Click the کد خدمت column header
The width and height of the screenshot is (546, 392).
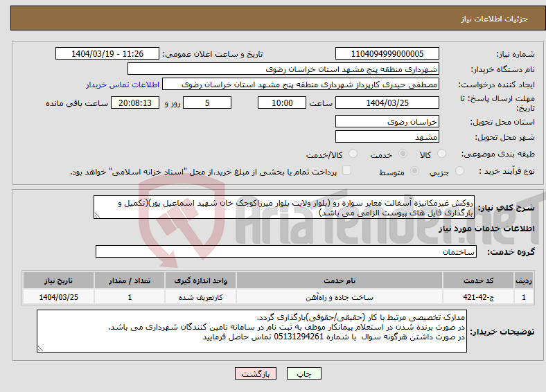pyautogui.click(x=479, y=280)
